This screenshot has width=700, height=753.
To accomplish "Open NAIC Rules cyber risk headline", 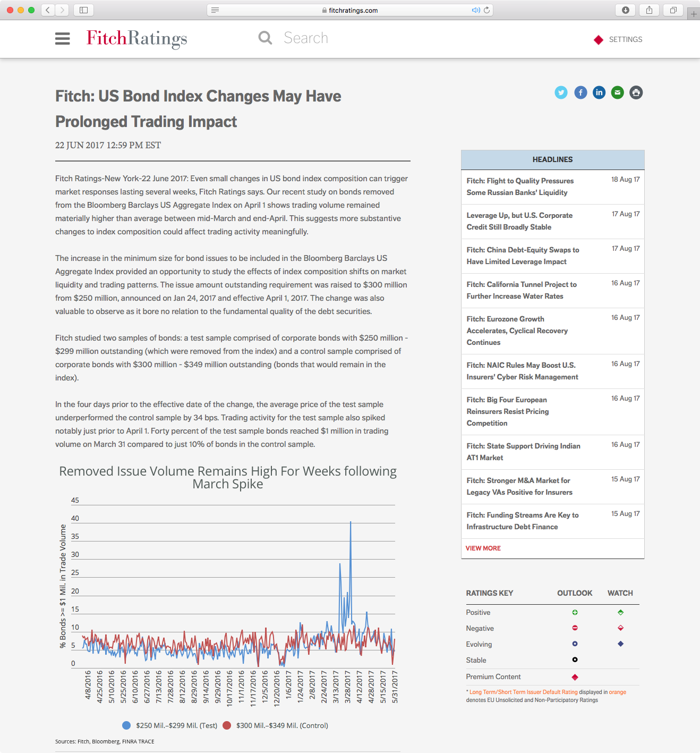I will pos(522,371).
